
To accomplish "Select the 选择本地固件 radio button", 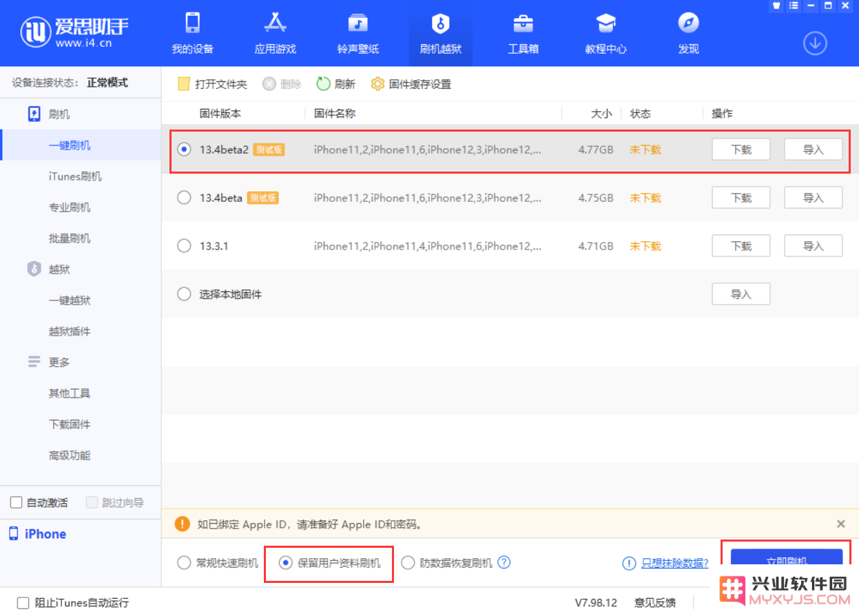I will [184, 294].
